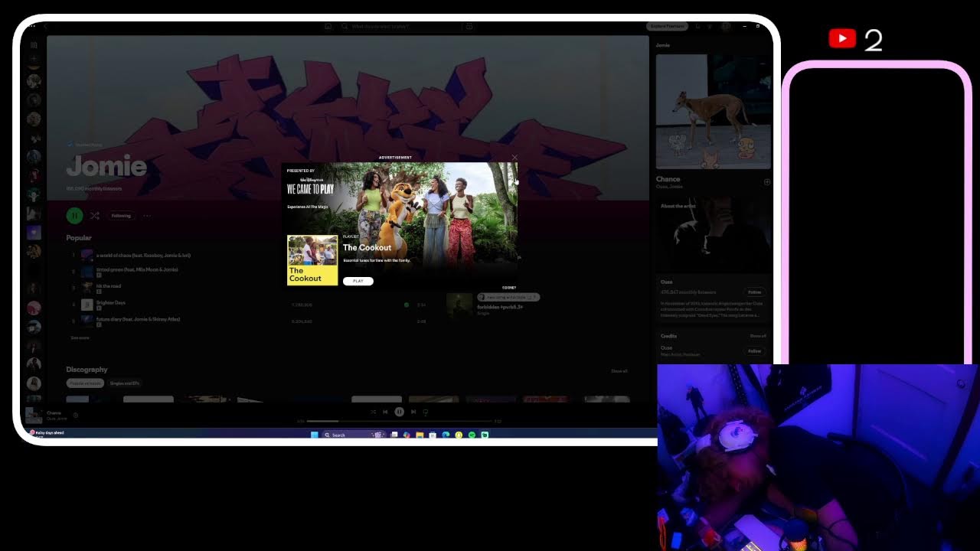Toggle shuffle next to the green pause button

click(95, 216)
